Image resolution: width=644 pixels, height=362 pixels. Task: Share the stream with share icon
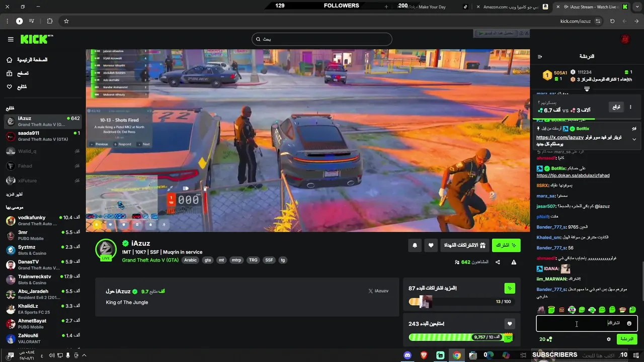click(498, 262)
